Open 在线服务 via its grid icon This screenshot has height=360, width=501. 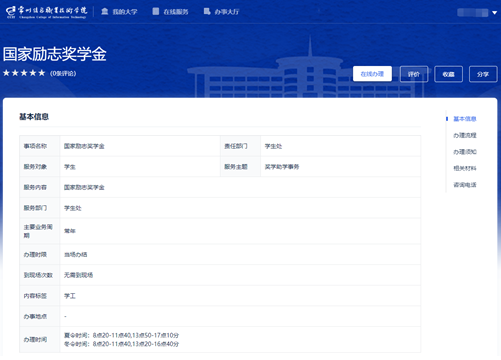[156, 12]
